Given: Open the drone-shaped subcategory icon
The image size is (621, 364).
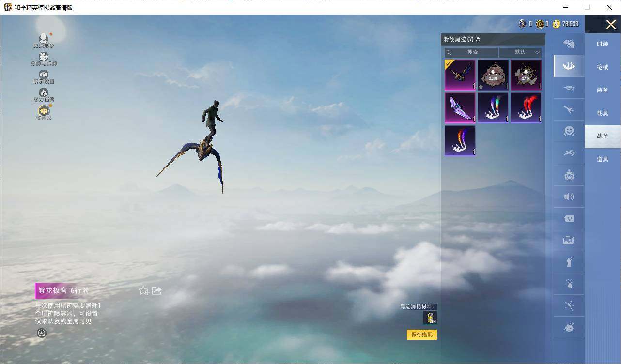Looking at the screenshot, I should [x=569, y=88].
